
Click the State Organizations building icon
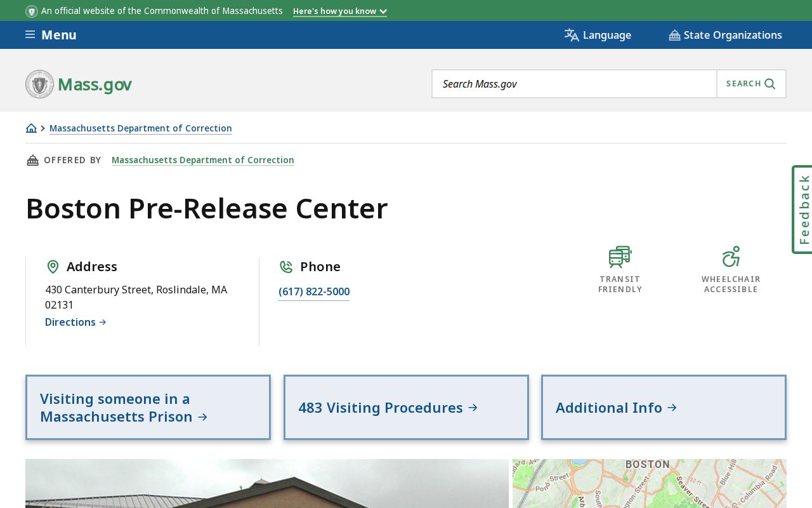[674, 35]
